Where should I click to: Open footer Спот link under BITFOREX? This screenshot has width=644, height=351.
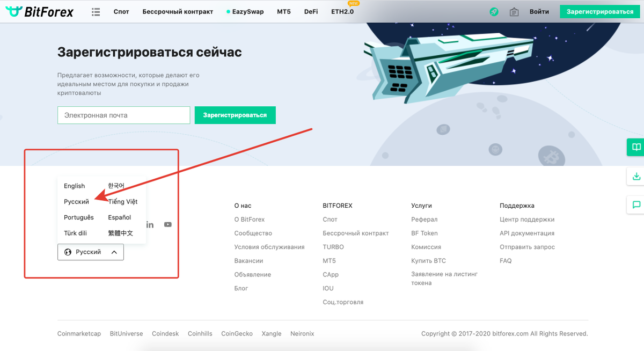330,220
